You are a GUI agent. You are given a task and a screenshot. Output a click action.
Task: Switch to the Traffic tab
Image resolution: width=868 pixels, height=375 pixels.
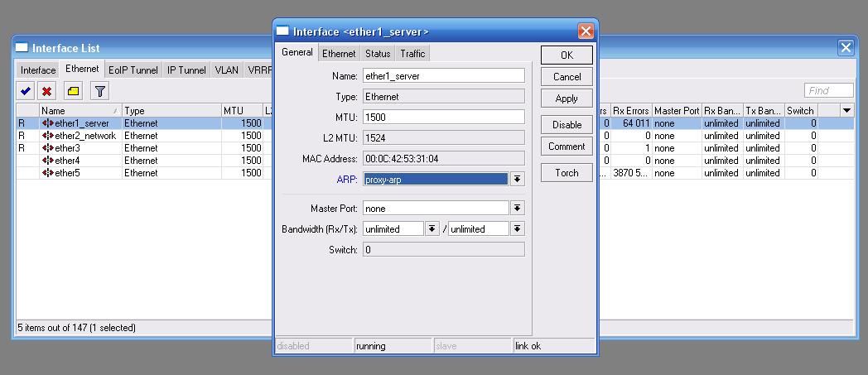[412, 54]
